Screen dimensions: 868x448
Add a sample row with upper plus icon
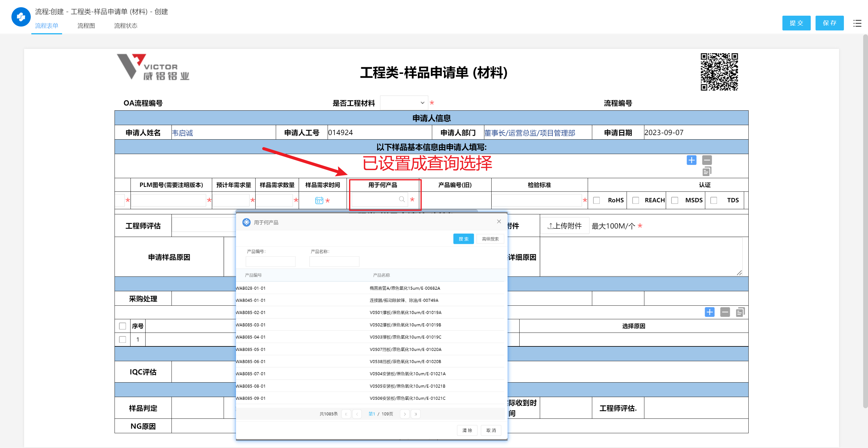point(691,160)
